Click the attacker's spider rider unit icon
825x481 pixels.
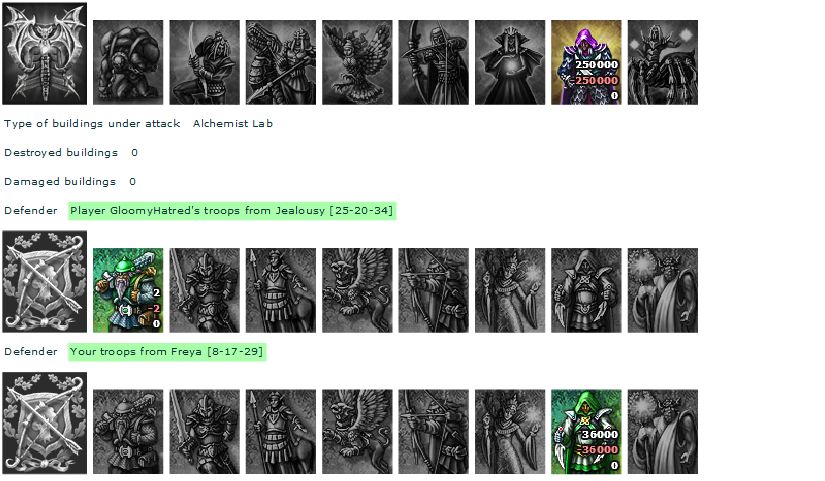point(663,62)
